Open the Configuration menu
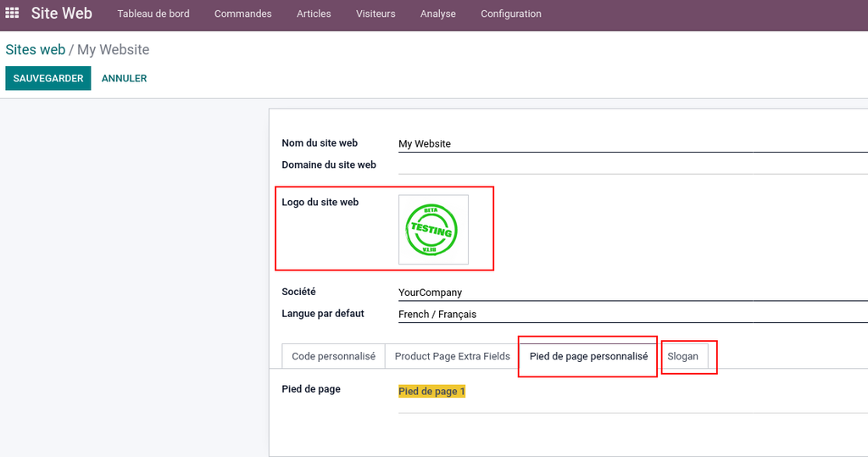Viewport: 868px width, 457px height. (x=511, y=14)
